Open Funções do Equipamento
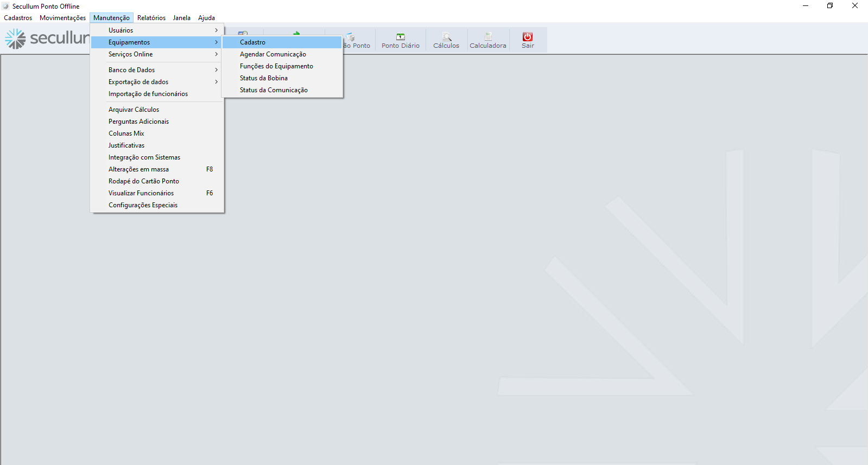868x465 pixels. pos(276,66)
